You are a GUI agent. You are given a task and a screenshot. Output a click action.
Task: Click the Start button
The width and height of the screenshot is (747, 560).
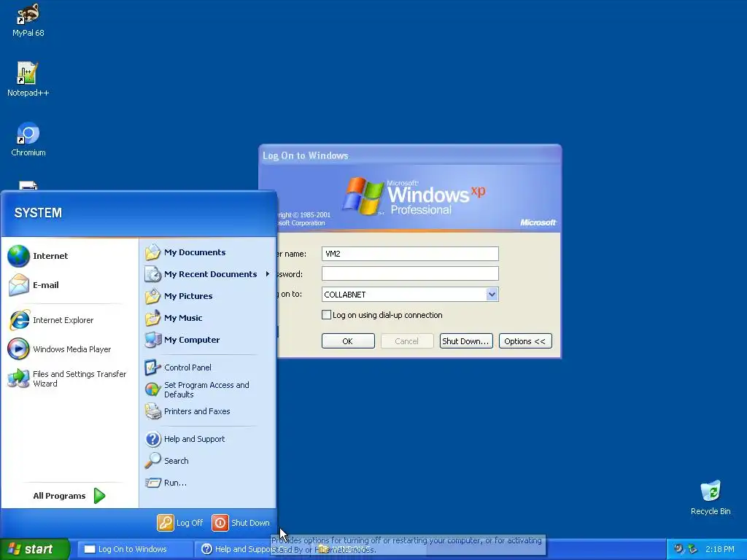coord(35,549)
